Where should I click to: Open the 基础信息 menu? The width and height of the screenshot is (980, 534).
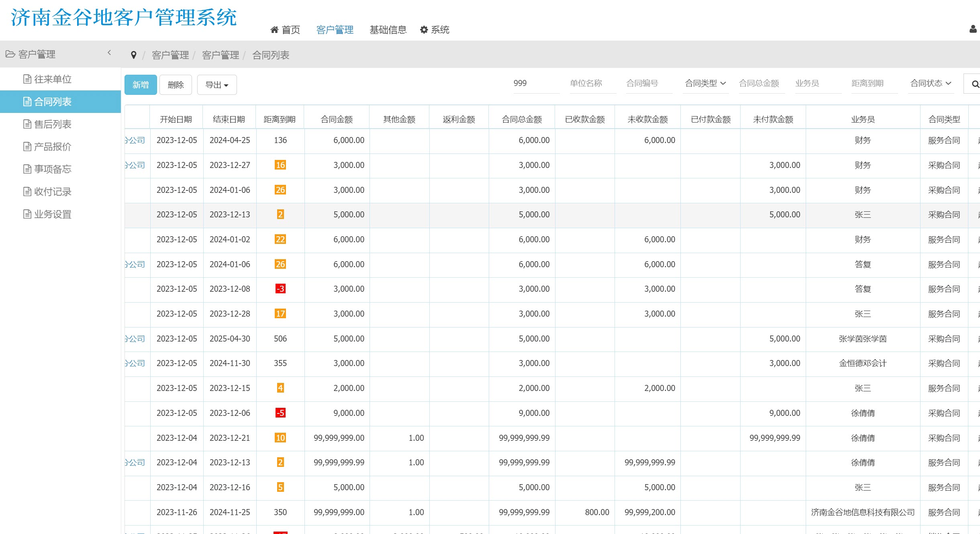tap(388, 30)
